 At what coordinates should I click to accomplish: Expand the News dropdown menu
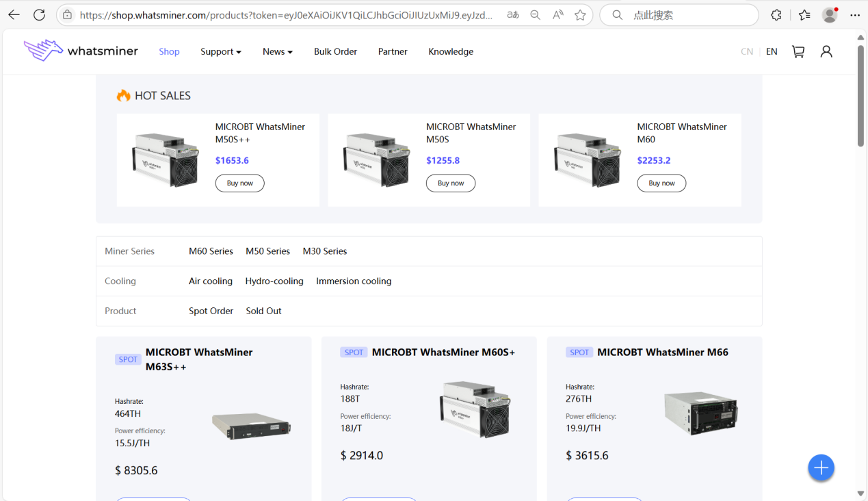pos(278,51)
